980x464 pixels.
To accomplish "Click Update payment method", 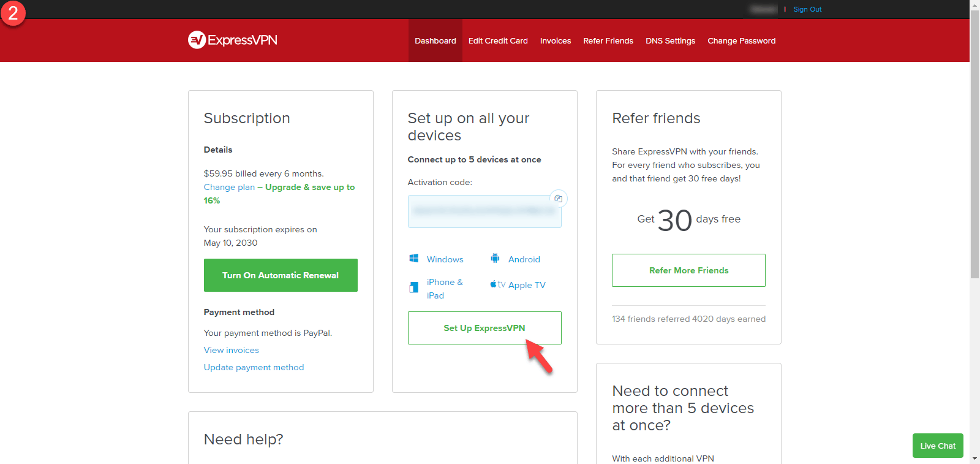I will (254, 367).
